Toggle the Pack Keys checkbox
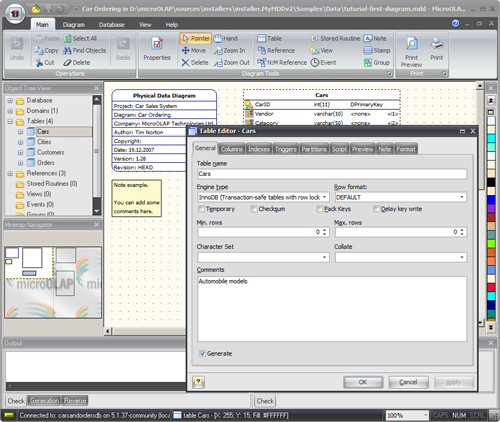The height and width of the screenshot is (422, 500). click(319, 209)
